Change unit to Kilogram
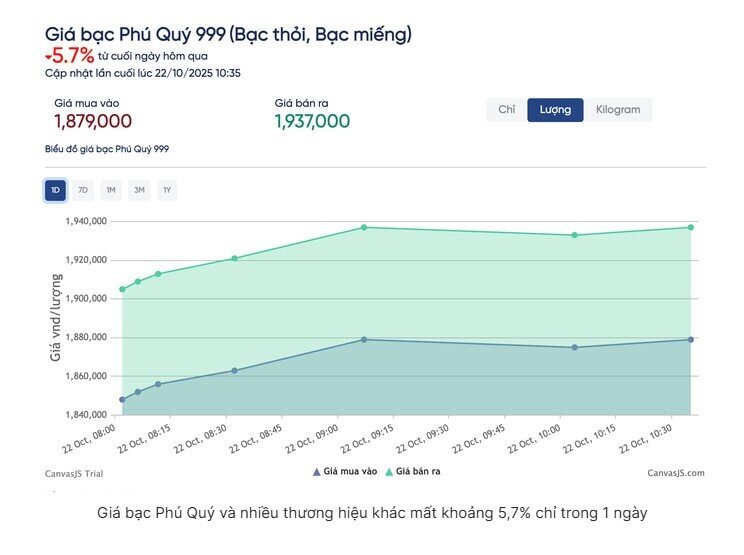Viewport: 744px width, 555px height. click(617, 110)
